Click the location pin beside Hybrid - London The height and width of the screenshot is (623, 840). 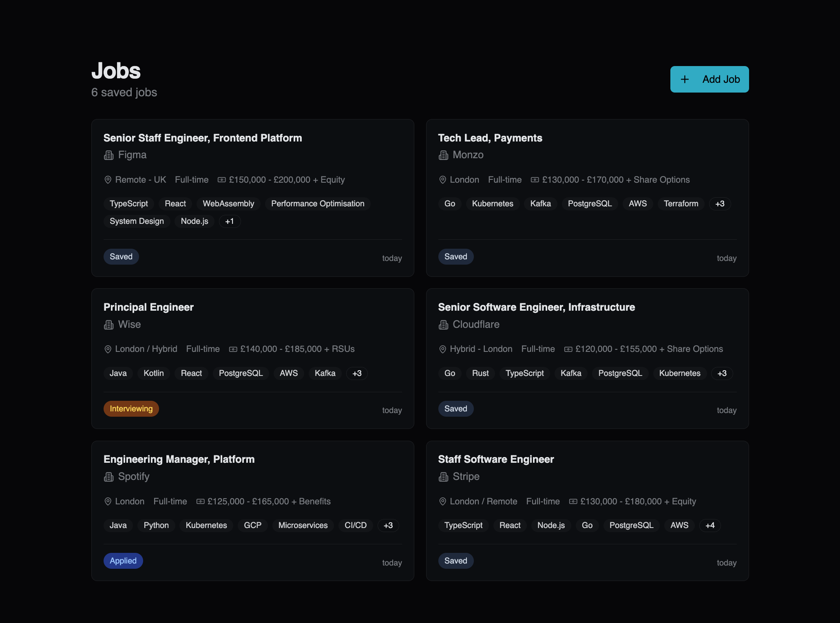(442, 349)
